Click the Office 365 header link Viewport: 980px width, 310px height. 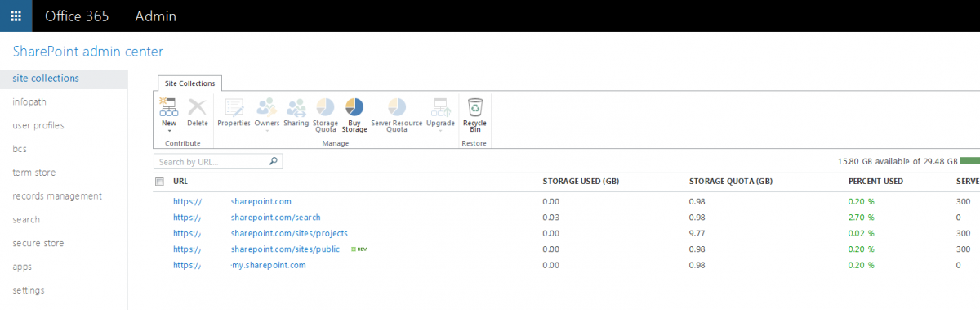(77, 16)
